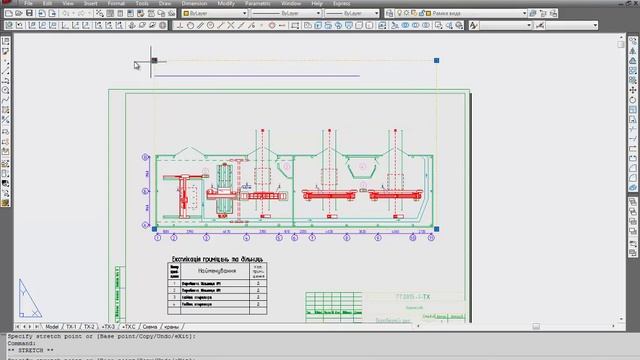Toggle layer on/off lightbulb icon
640x360 pixels.
click(400, 13)
